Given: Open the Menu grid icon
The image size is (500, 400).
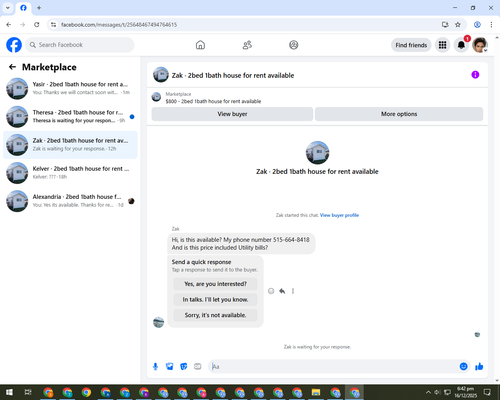Looking at the screenshot, I should tap(442, 45).
